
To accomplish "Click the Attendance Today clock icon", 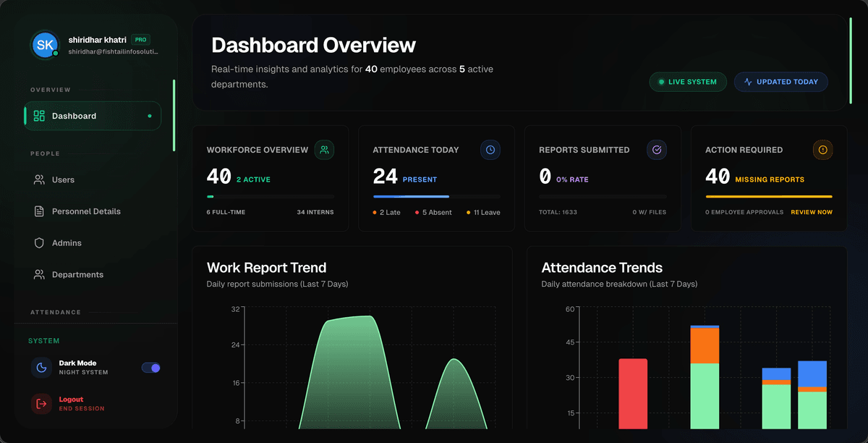I will coord(490,150).
